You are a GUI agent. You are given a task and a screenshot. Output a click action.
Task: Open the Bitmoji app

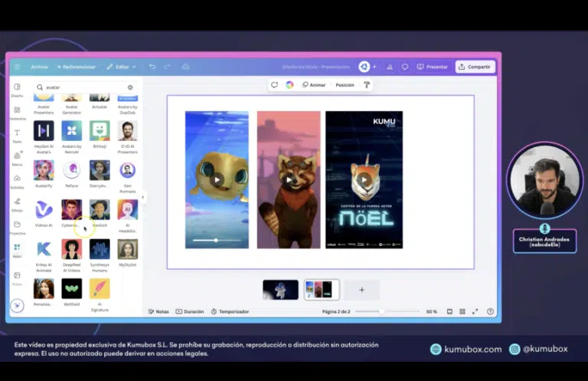click(x=100, y=134)
